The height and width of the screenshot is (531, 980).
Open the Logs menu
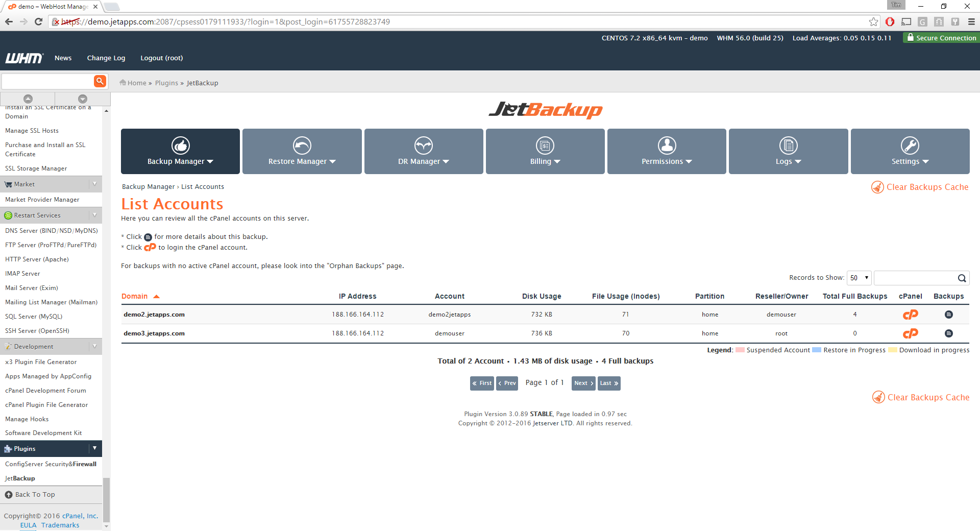(x=788, y=151)
